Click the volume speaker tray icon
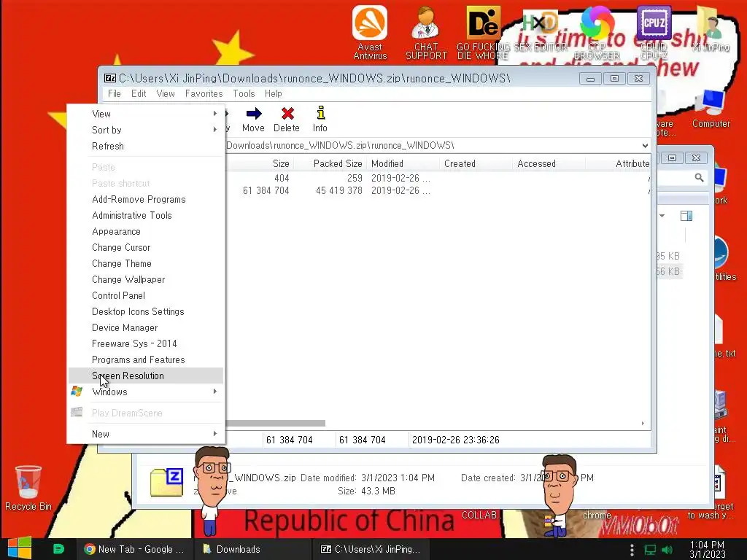The width and height of the screenshot is (747, 560). 667,550
